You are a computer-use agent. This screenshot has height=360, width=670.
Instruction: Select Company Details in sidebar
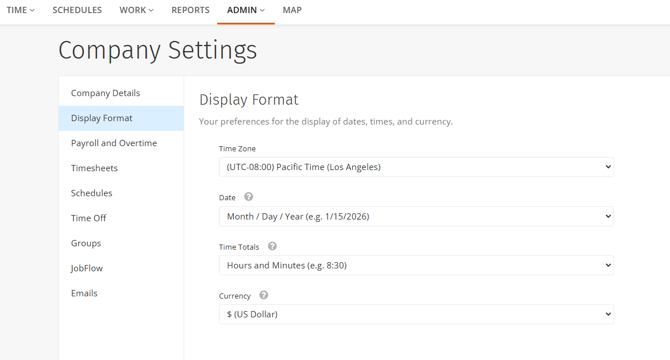click(x=121, y=93)
